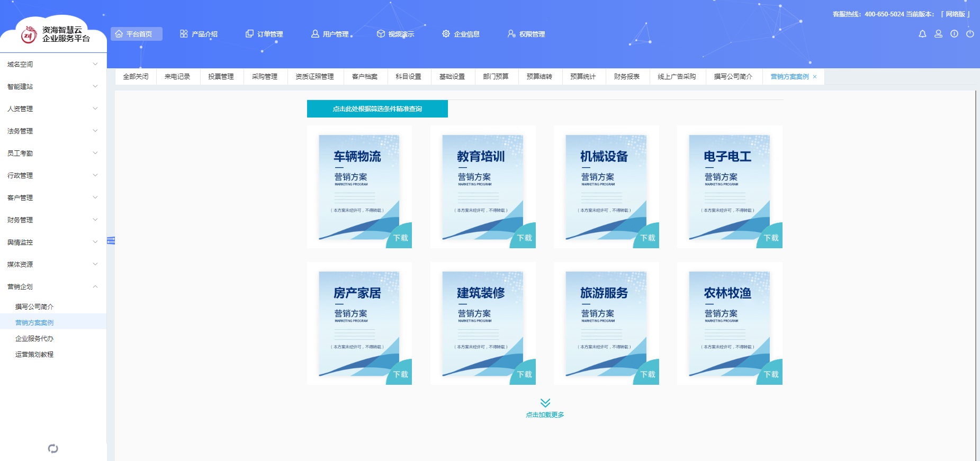Close the 营销方案案例 tab with its x
Viewport: 980px width, 461px height.
tap(815, 77)
